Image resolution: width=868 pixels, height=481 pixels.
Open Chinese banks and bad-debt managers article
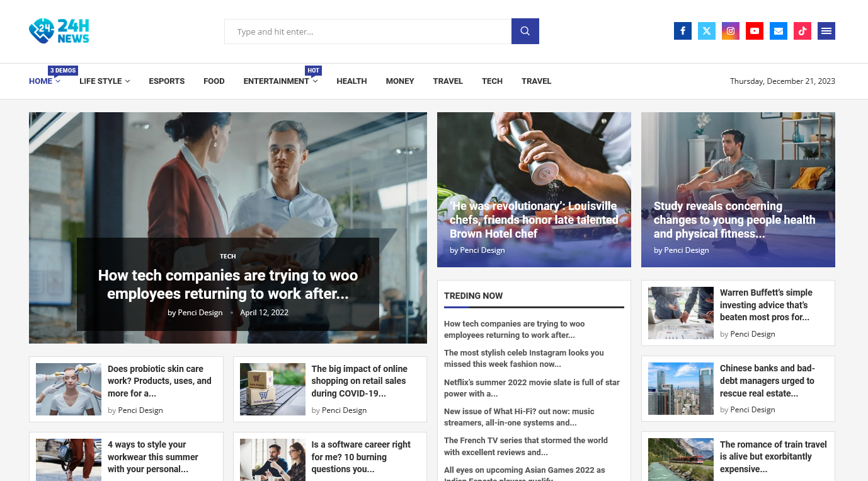767,381
